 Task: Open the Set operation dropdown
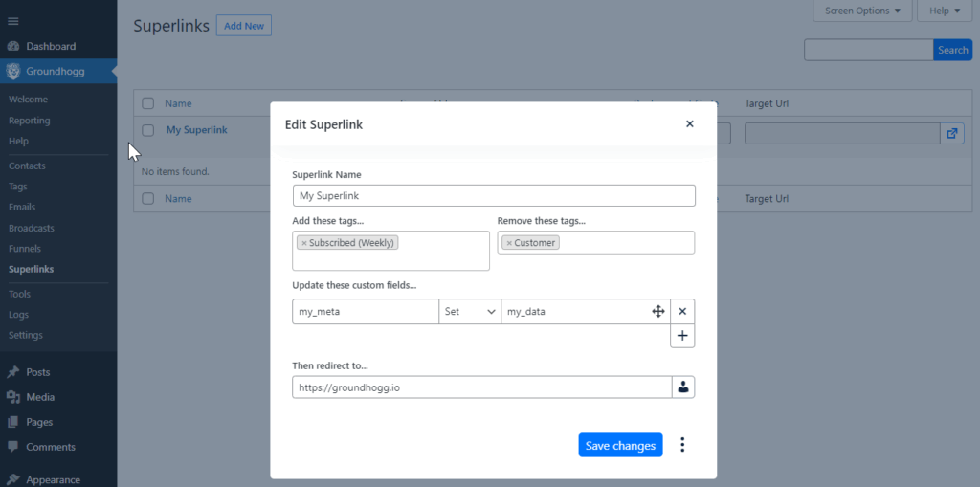470,311
